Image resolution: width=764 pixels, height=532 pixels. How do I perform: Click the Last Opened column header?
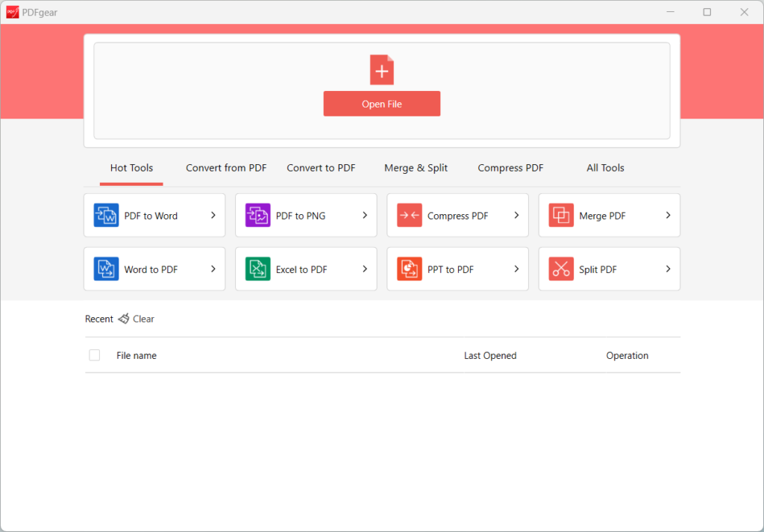tap(490, 356)
